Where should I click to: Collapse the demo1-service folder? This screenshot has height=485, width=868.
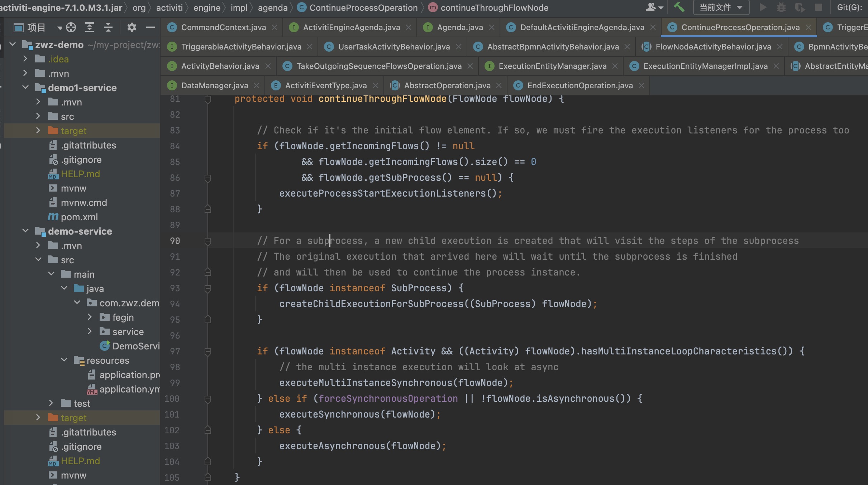pos(25,88)
